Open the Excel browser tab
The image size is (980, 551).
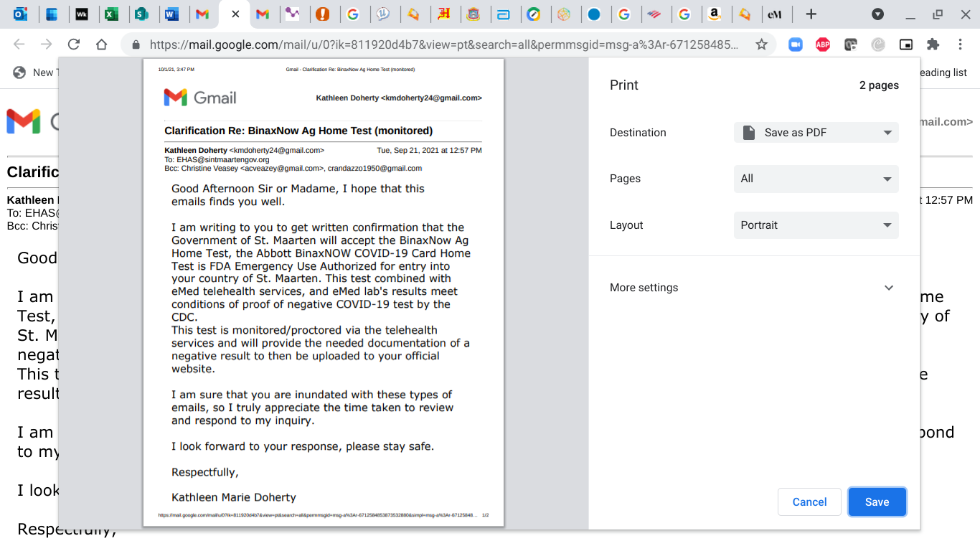pyautogui.click(x=111, y=14)
